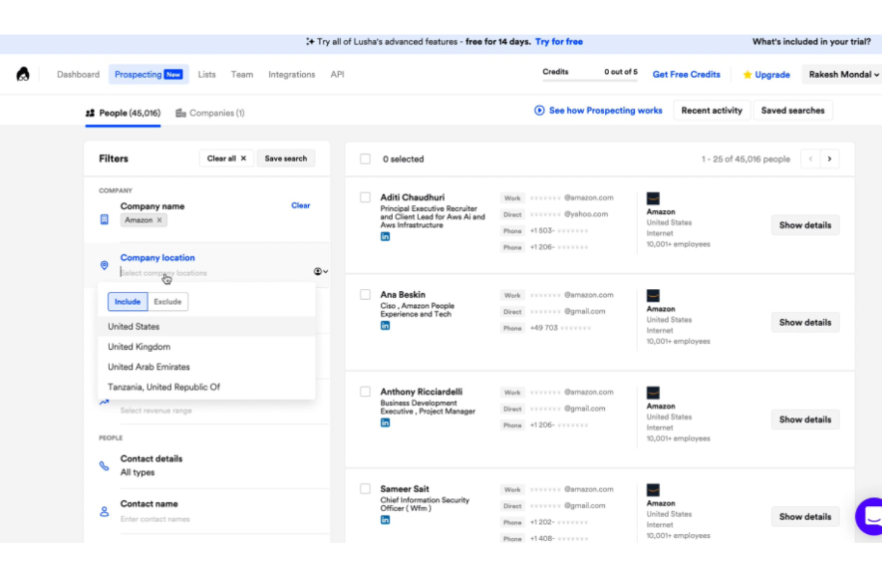Click What's included in your trial?

point(812,42)
